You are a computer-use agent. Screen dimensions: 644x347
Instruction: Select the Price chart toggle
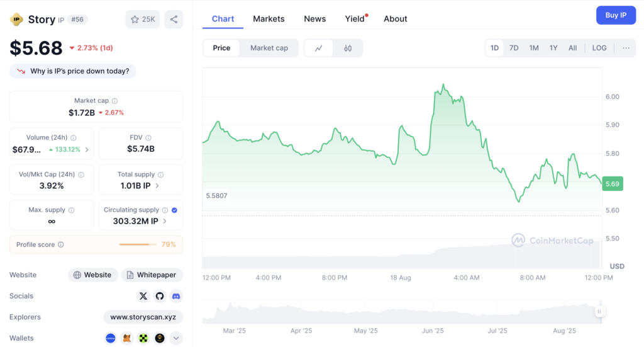pos(221,48)
